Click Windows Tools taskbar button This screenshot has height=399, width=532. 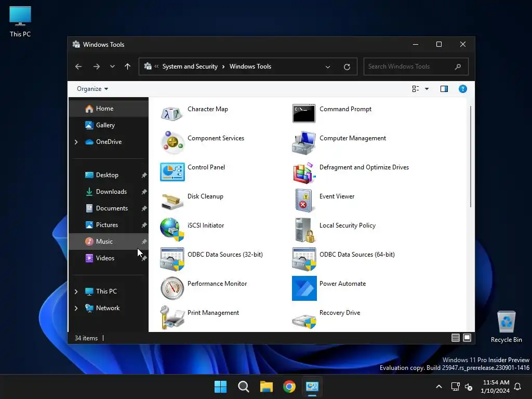pos(312,387)
